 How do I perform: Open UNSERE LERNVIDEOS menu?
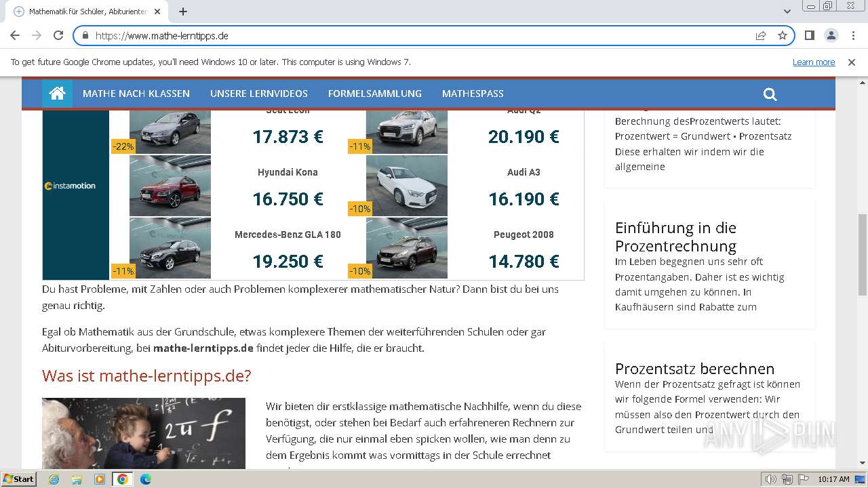(x=259, y=94)
